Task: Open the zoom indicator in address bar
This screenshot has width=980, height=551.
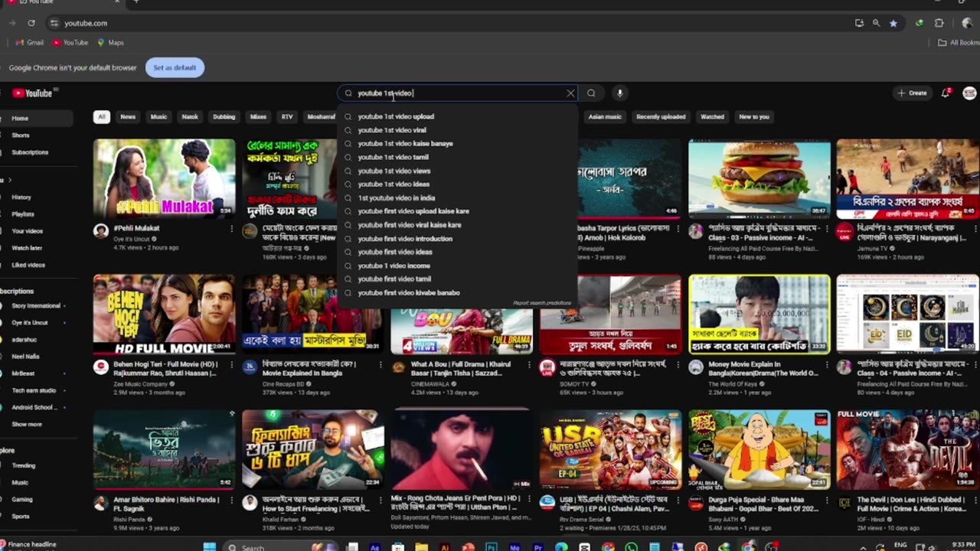Action: (877, 23)
